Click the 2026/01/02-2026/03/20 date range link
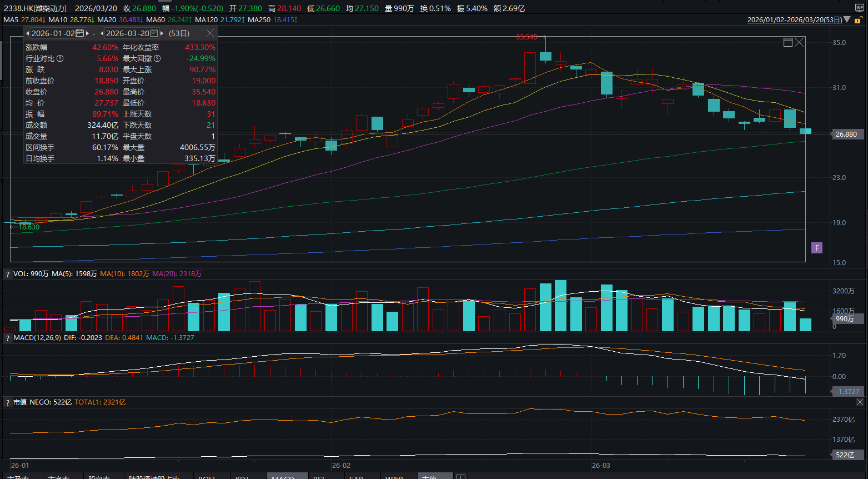Screen dimensions: 868x479 795,19
